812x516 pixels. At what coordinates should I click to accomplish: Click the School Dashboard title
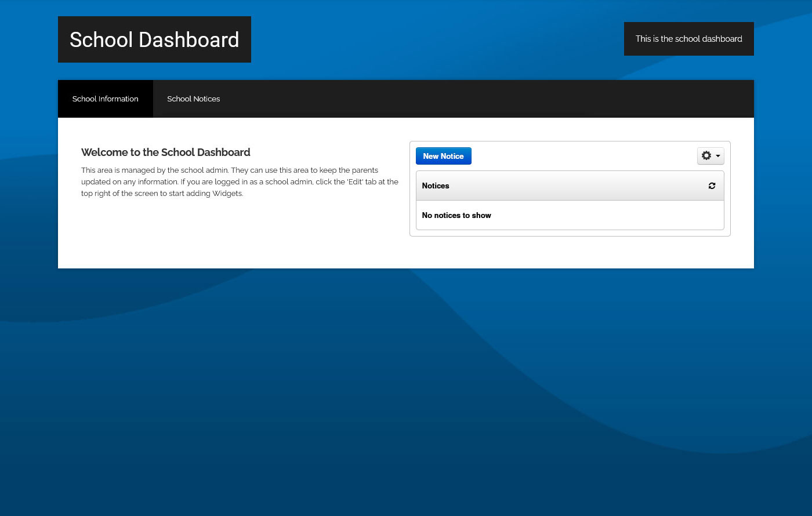pyautogui.click(x=154, y=39)
